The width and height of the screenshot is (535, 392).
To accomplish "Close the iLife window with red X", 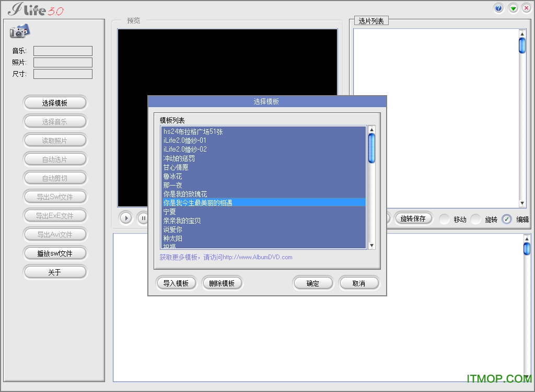I will [527, 8].
